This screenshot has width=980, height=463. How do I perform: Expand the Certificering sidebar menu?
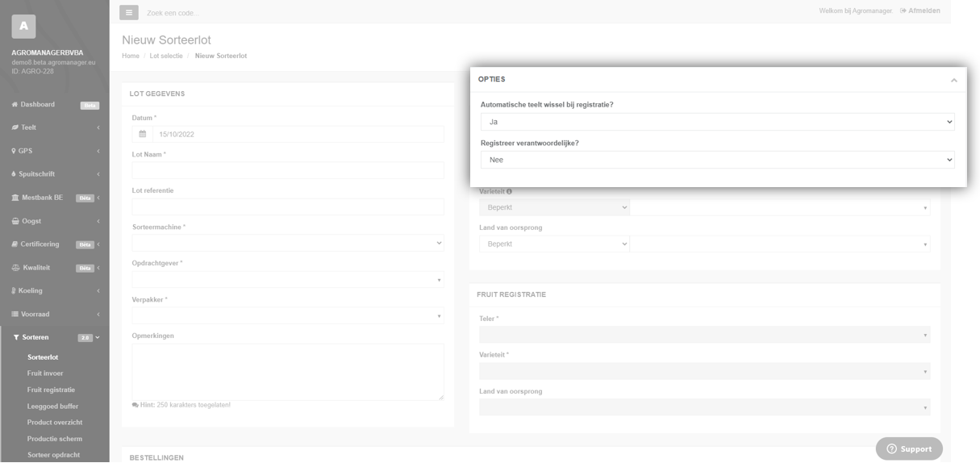(54, 244)
